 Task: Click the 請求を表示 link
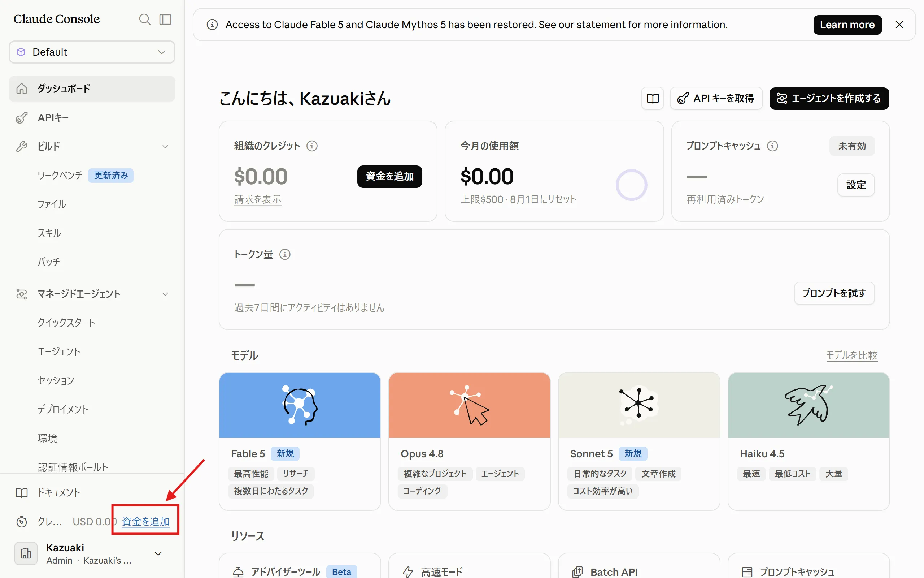pyautogui.click(x=258, y=199)
